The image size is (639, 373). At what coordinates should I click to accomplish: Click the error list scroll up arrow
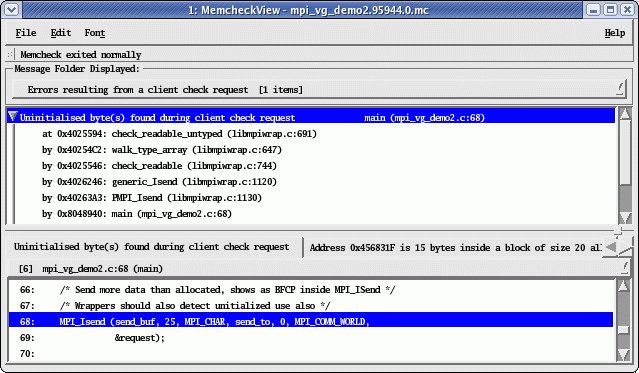(625, 113)
